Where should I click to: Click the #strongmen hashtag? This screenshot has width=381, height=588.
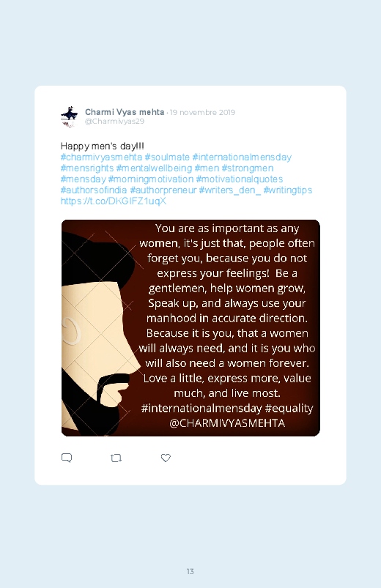[x=248, y=168]
